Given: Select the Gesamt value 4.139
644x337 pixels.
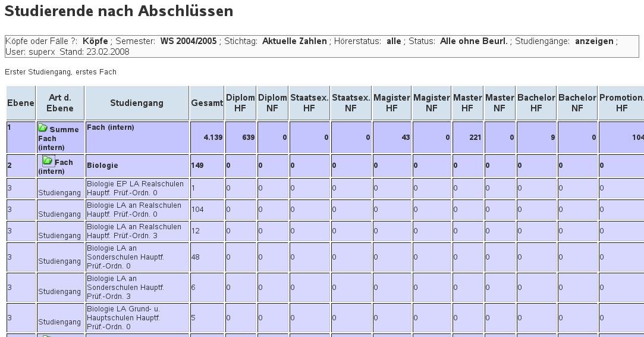Looking at the screenshot, I should 213,138.
